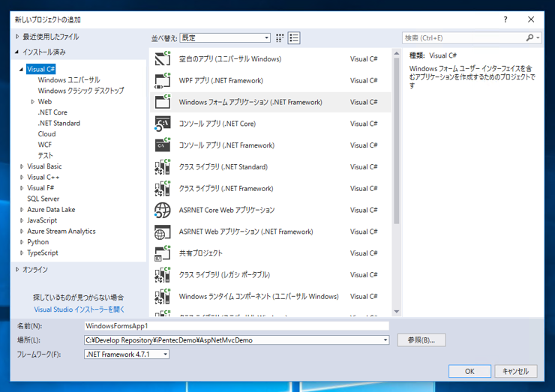This screenshot has height=392, width=555.
Task: Click the template list scroll down arrow
Action: (397, 312)
